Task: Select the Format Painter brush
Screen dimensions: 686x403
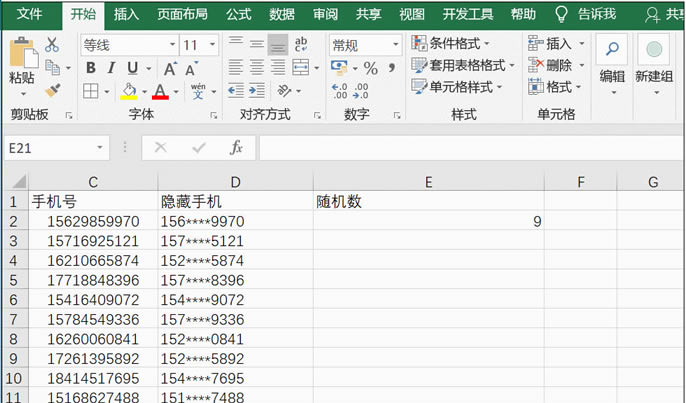Action: pyautogui.click(x=52, y=90)
